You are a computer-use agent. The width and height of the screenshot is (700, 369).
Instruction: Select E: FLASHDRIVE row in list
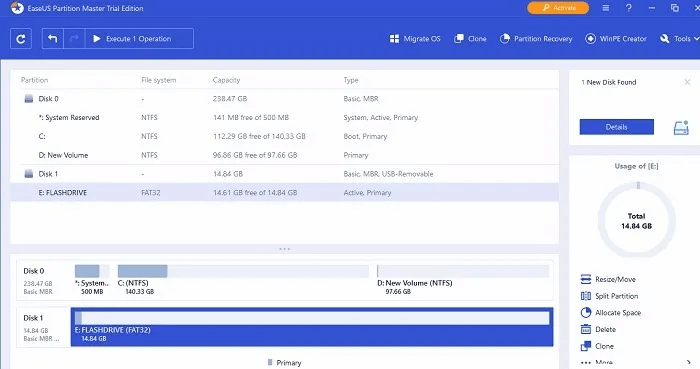(x=284, y=192)
